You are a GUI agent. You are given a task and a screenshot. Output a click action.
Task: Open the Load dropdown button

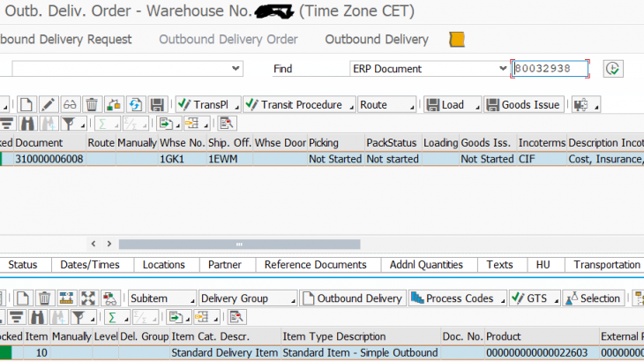coord(453,105)
